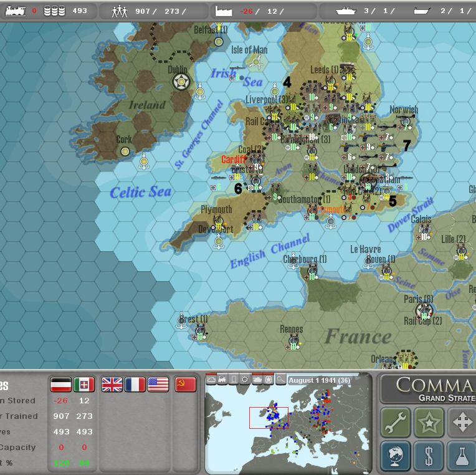Click the 273 Italian manpower trained value in panel
Viewport: 476px width, 475px height.
tap(84, 416)
